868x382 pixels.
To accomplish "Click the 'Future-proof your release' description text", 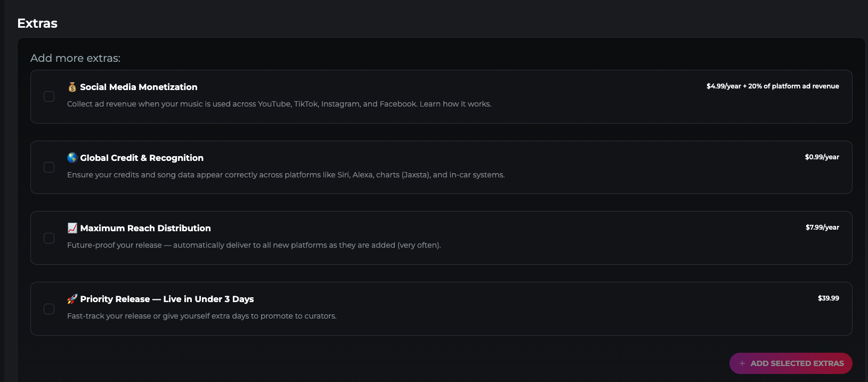I will (254, 245).
